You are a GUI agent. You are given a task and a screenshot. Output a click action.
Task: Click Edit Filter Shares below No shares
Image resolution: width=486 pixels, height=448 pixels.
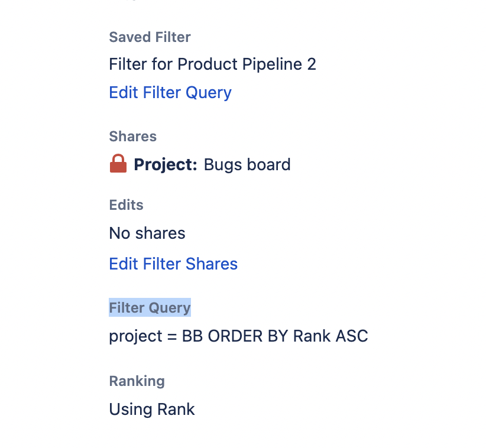tap(173, 264)
